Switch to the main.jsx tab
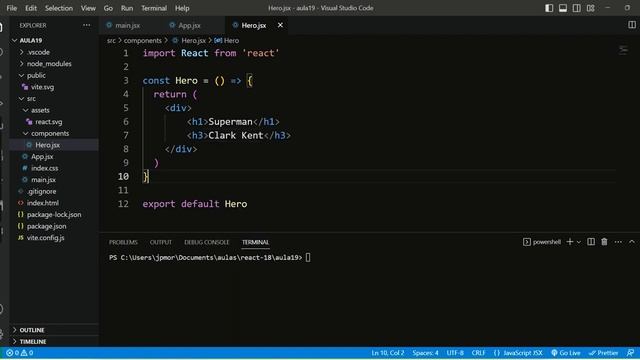The width and height of the screenshot is (640, 360). (127, 25)
